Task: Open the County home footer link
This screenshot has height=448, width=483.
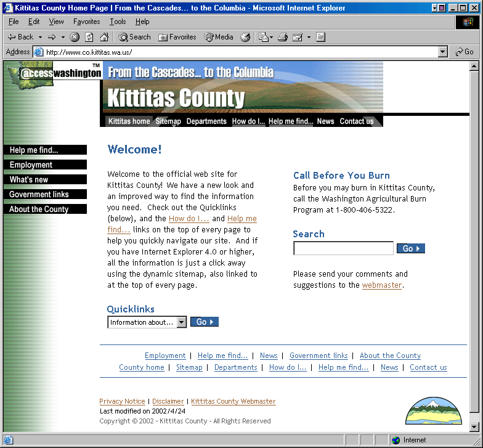Action: 142,367
